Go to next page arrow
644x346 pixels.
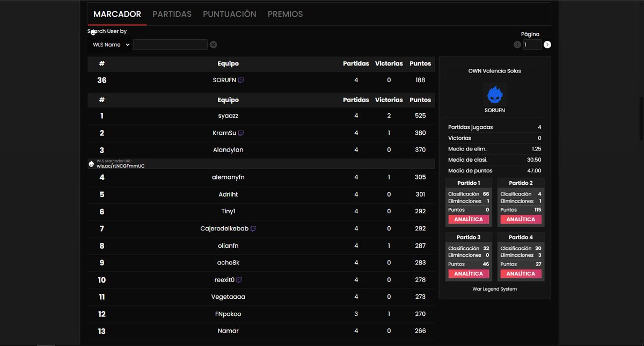547,45
